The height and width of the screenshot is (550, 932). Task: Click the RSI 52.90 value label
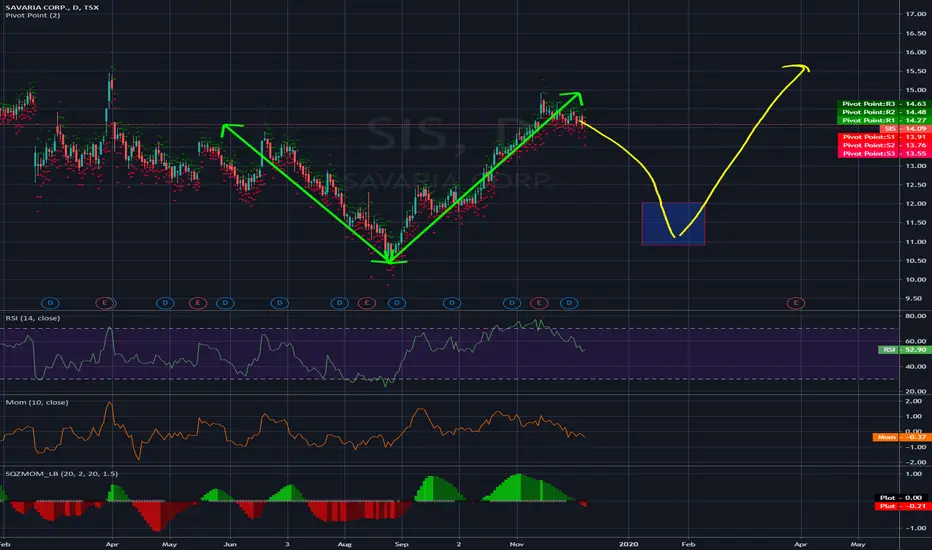903,350
